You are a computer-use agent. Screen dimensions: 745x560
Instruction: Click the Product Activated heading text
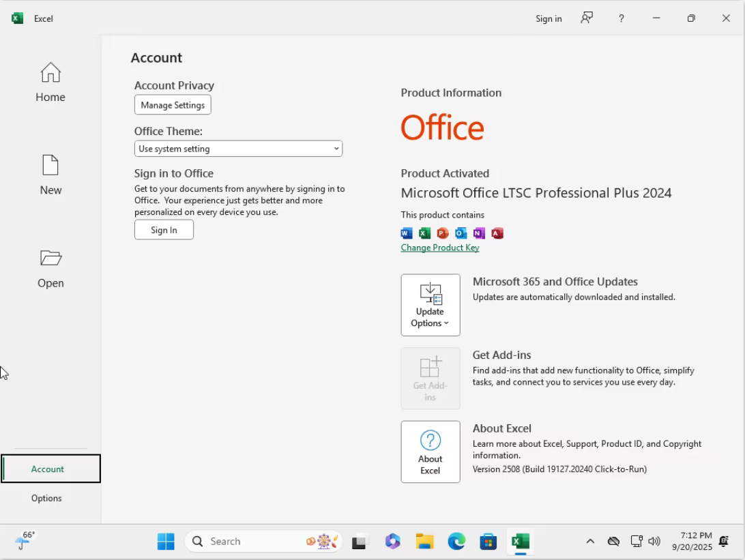click(445, 173)
